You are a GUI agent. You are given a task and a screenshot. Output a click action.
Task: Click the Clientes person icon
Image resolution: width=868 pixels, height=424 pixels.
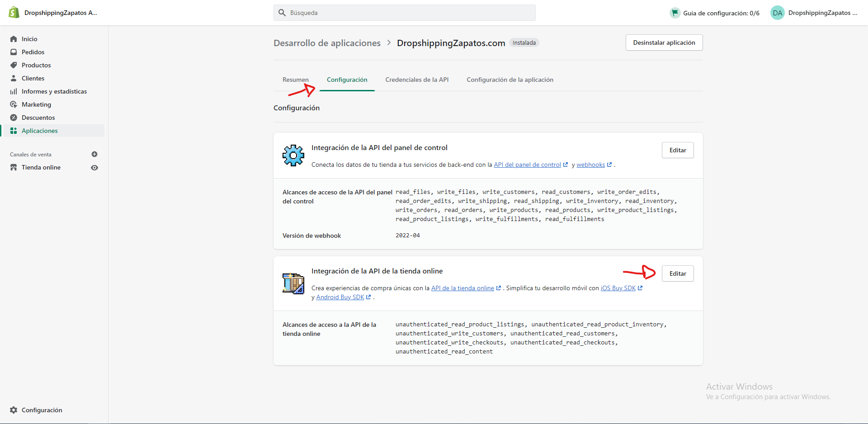coord(14,78)
